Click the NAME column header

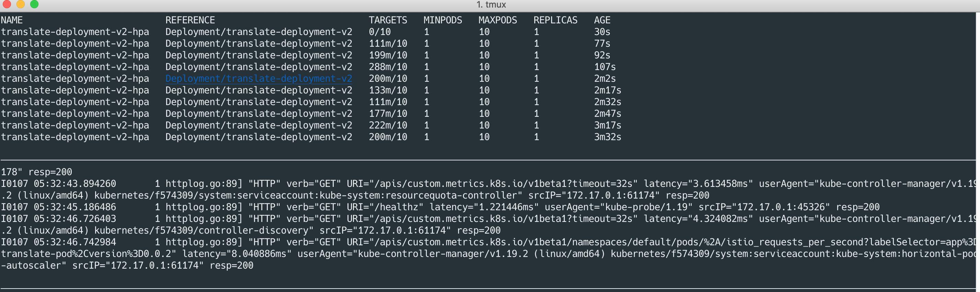[12, 20]
